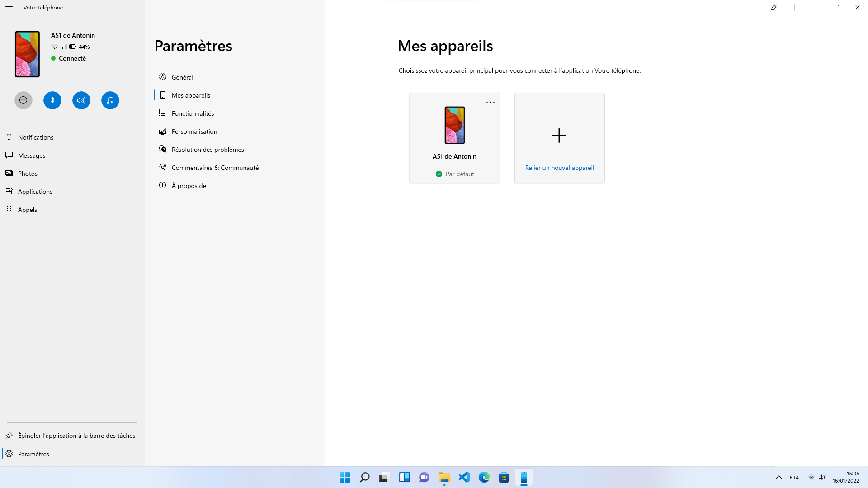Open File Explorer from taskbar

click(x=444, y=477)
